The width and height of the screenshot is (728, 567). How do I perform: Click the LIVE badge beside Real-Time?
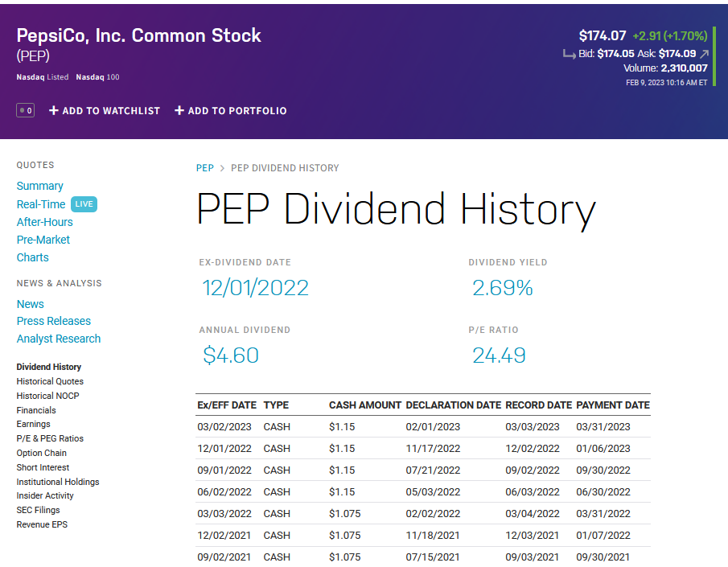84,204
